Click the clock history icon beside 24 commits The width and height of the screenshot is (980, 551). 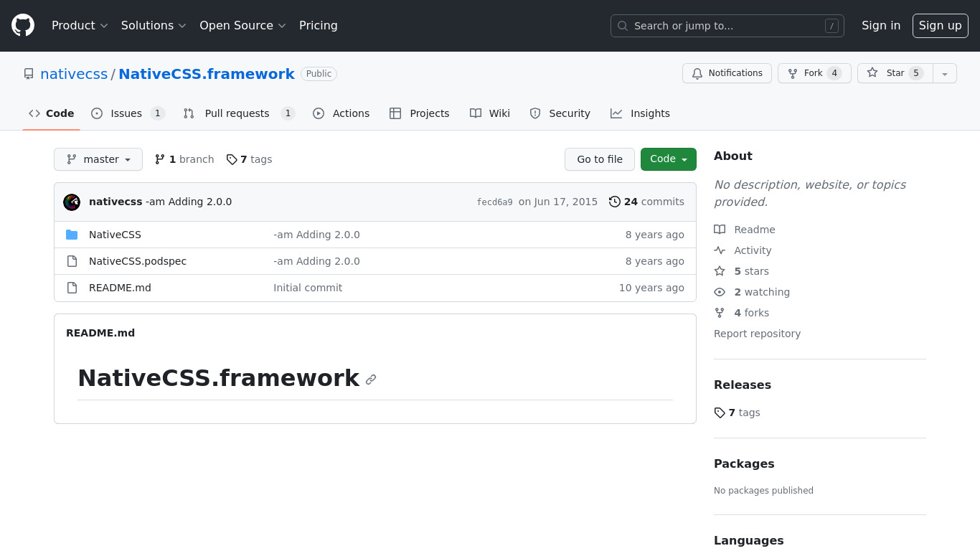[615, 202]
